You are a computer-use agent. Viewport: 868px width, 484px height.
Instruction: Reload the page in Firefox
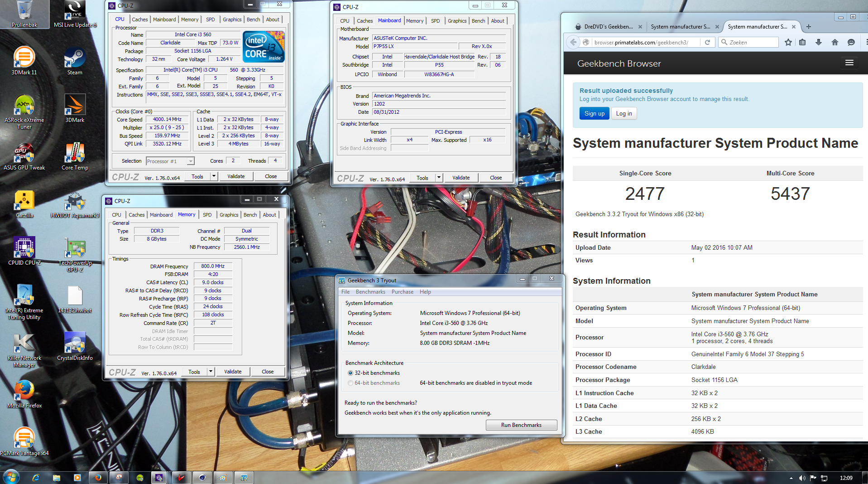coord(707,42)
